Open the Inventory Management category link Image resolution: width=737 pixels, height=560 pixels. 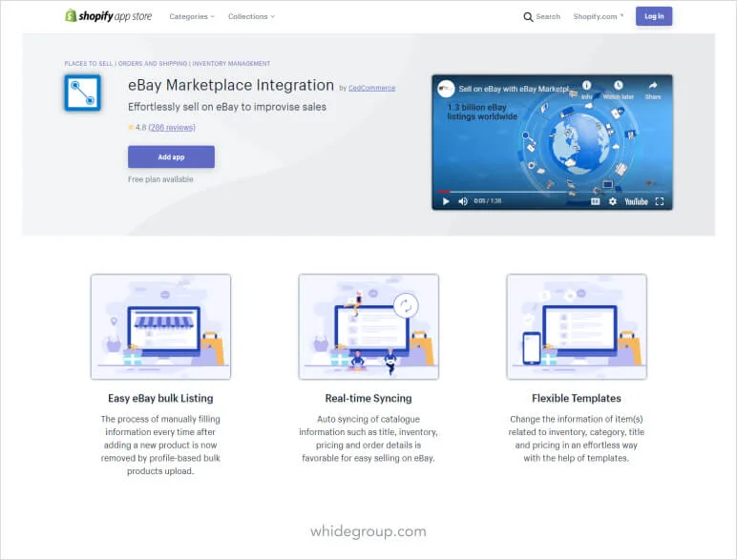pos(231,63)
